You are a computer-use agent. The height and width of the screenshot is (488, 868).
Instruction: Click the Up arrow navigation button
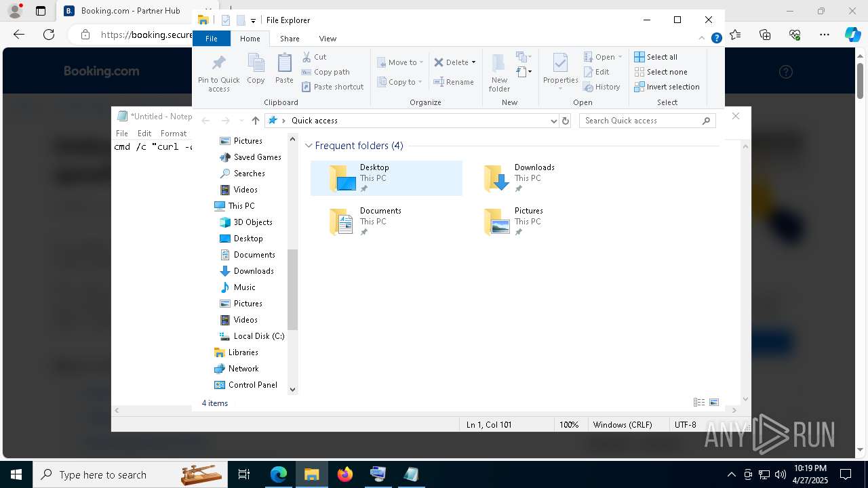point(255,121)
